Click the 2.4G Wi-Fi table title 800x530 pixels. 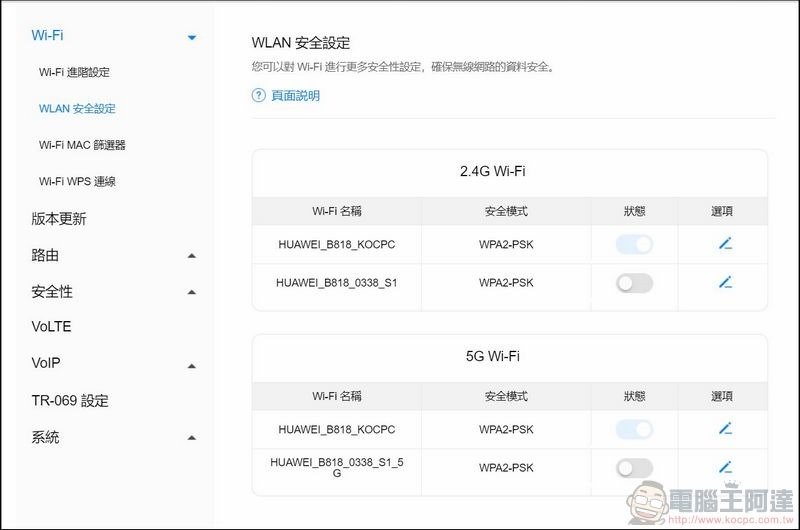(x=493, y=171)
